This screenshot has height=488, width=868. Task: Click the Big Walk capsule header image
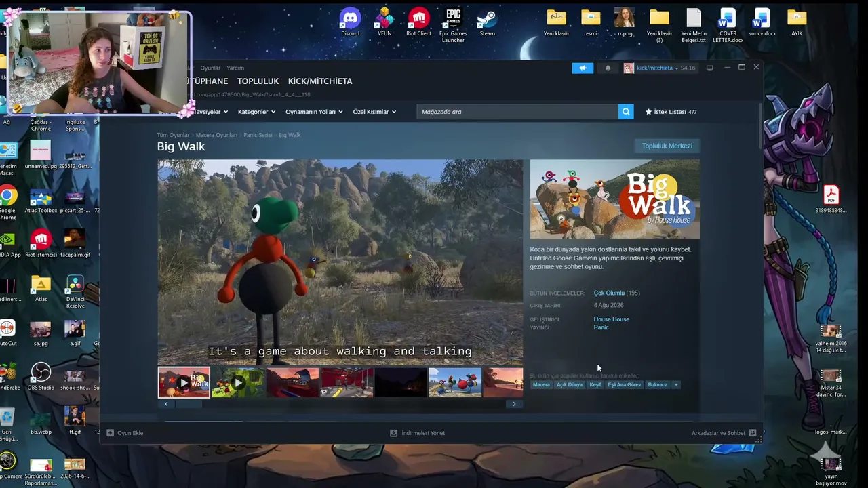coord(614,199)
